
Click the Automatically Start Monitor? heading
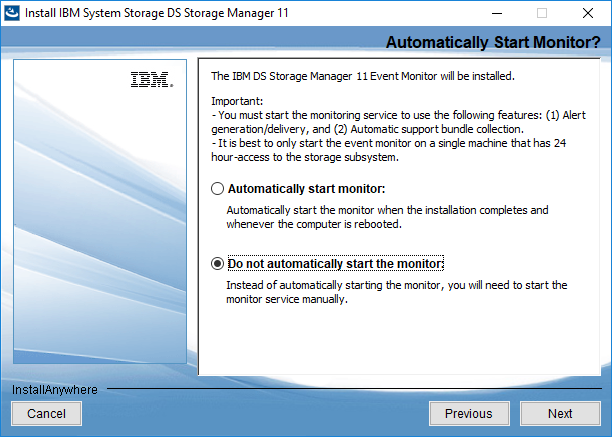click(493, 43)
